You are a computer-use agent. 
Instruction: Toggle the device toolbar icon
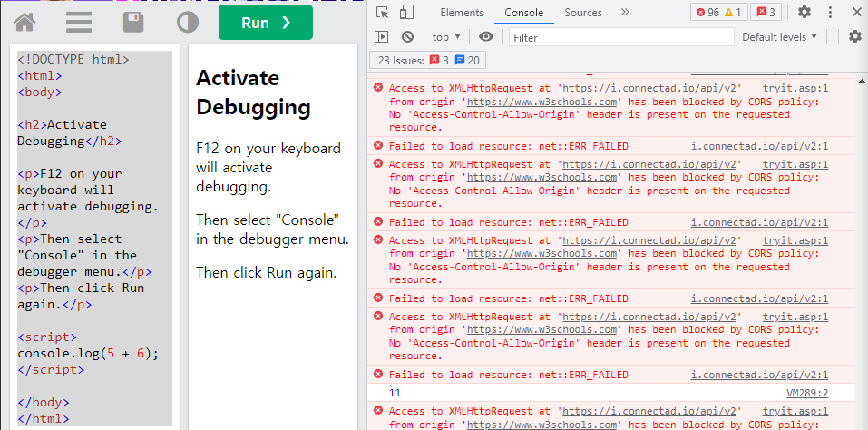tap(407, 12)
